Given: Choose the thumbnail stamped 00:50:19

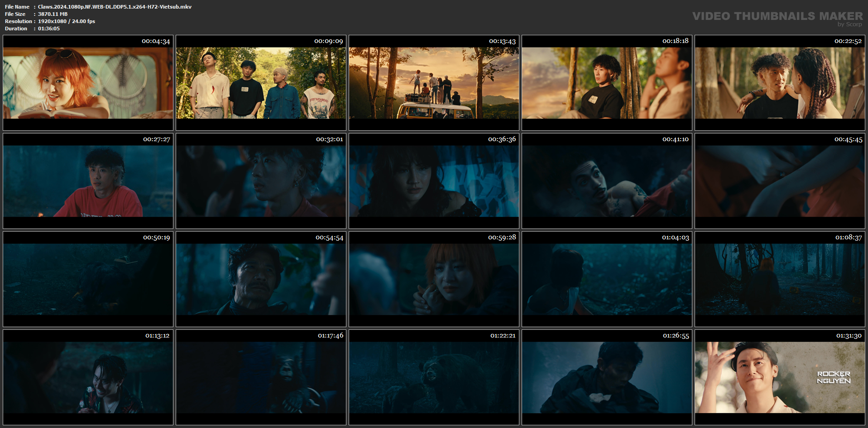Looking at the screenshot, I should [88, 279].
